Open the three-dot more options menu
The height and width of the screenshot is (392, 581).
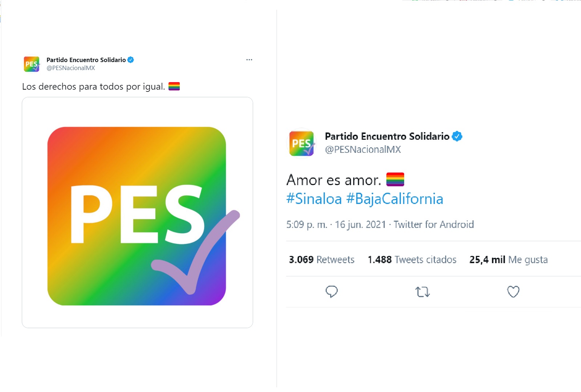click(x=249, y=60)
